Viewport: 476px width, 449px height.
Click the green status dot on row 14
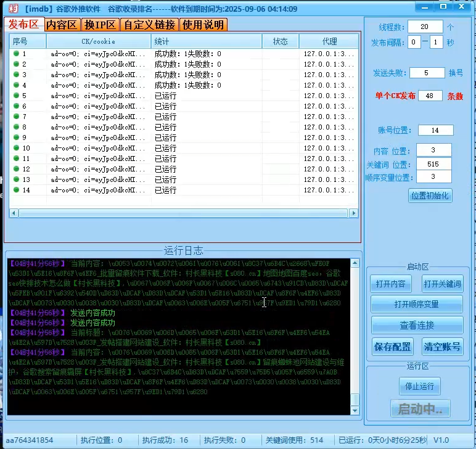pyautogui.click(x=16, y=190)
